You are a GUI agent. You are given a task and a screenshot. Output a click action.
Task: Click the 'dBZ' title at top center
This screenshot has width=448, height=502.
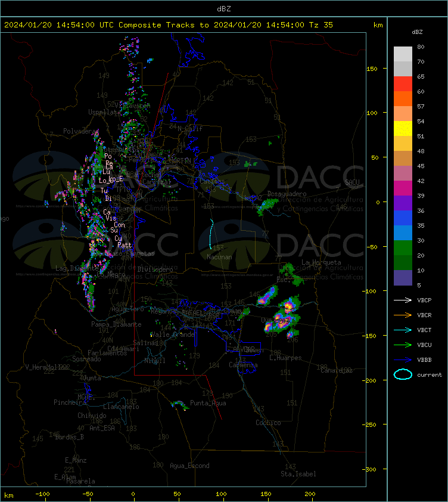pyautogui.click(x=223, y=9)
